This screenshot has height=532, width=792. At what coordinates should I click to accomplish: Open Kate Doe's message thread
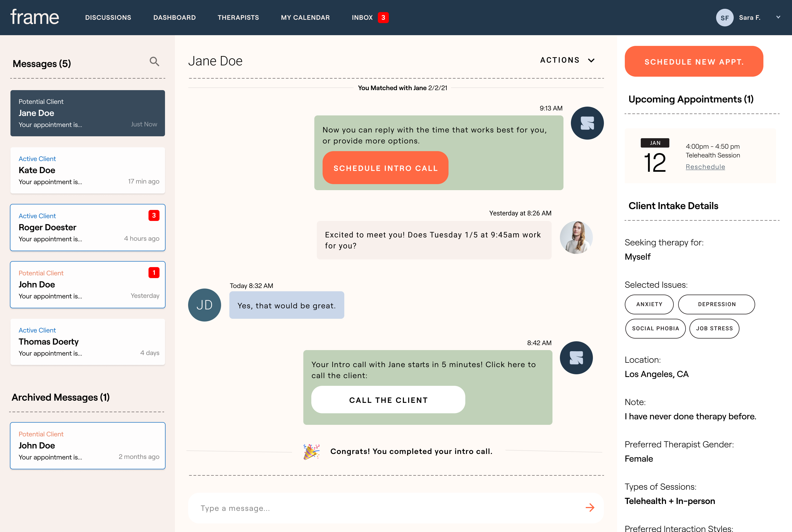coord(87,170)
